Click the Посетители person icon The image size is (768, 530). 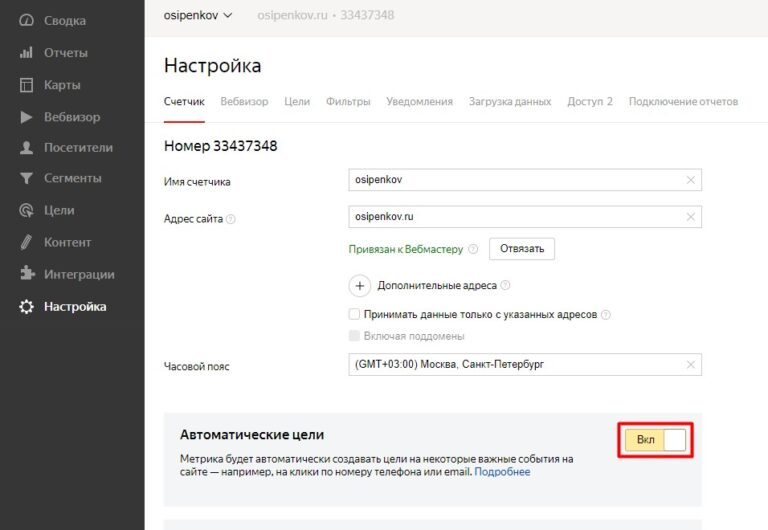coord(26,147)
